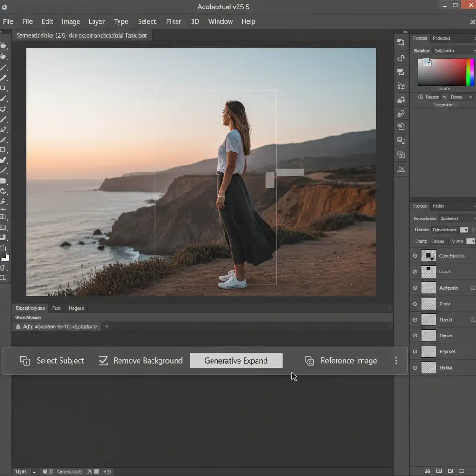Switch to the Modges tab

[76, 308]
